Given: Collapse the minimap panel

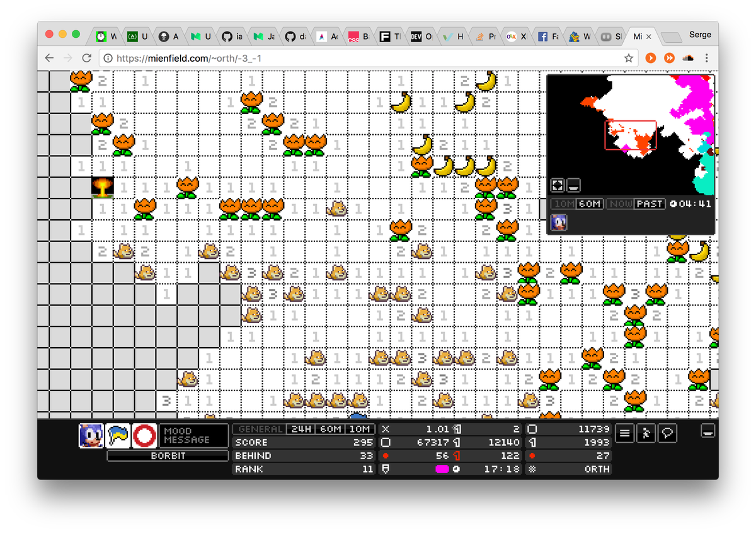Looking at the screenshot, I should [x=573, y=185].
